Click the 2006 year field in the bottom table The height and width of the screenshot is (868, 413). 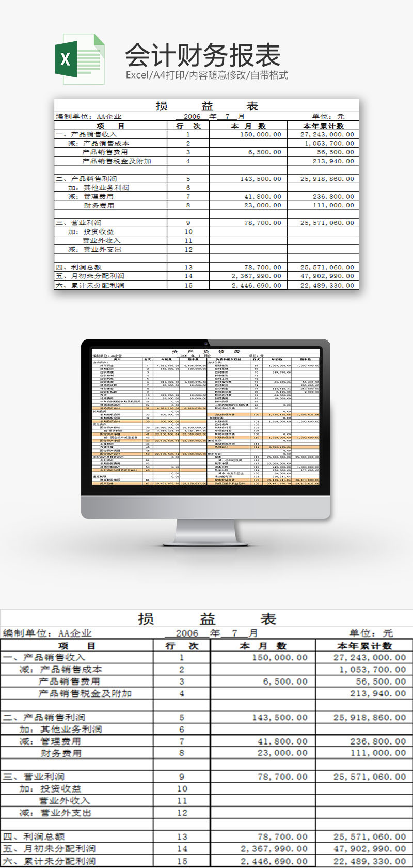click(187, 633)
